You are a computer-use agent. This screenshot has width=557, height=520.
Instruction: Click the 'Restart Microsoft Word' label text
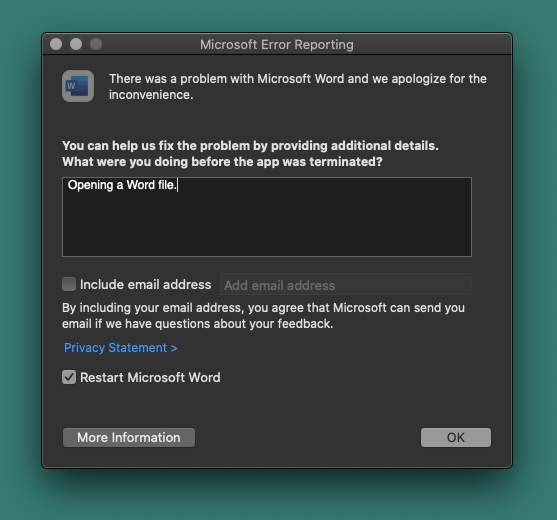(x=150, y=378)
